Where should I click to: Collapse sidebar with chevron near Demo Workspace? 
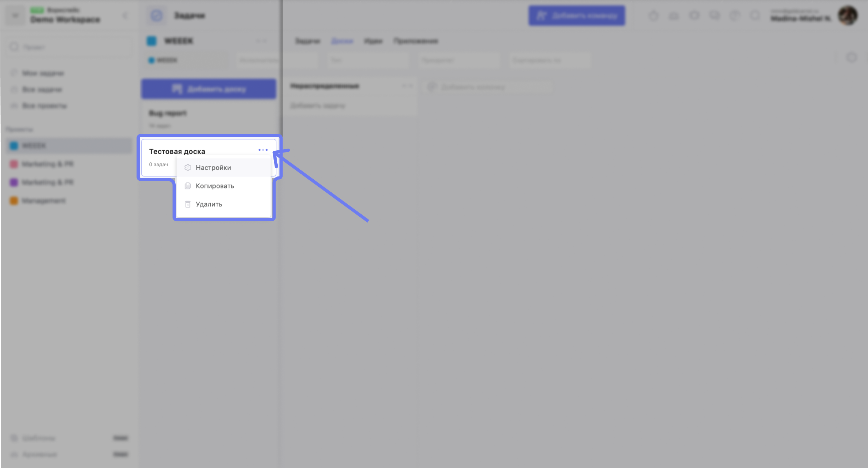125,16
